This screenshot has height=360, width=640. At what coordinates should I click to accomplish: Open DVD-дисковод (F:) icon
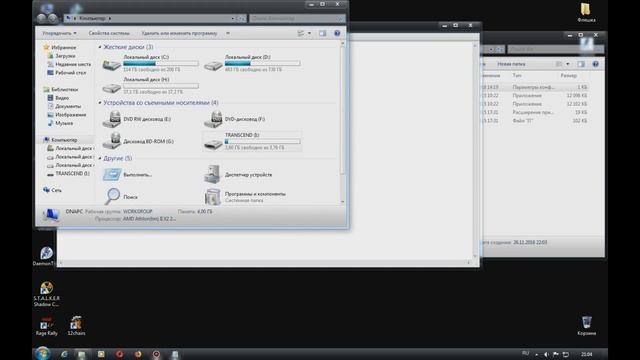(x=213, y=119)
